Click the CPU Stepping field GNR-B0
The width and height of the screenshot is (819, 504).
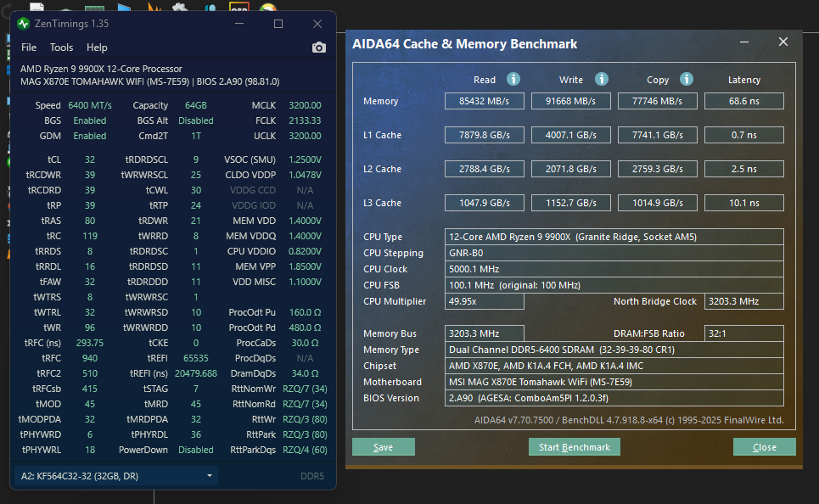(614, 254)
